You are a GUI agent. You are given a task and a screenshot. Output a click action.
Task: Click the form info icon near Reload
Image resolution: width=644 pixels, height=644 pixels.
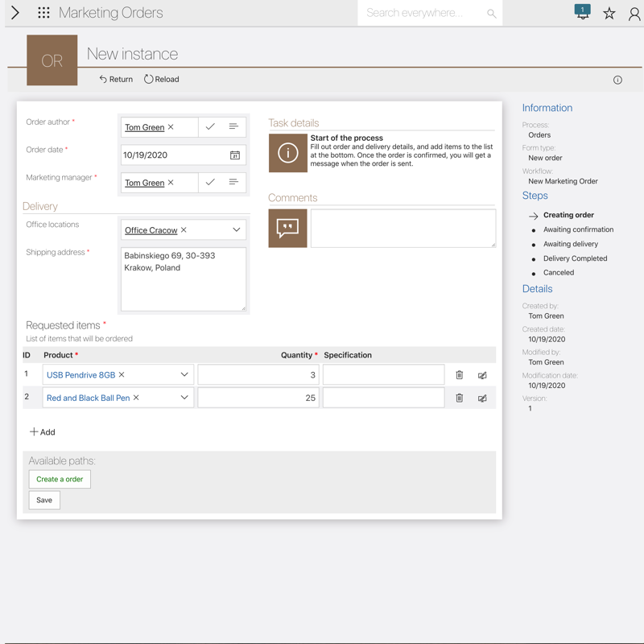tap(617, 80)
